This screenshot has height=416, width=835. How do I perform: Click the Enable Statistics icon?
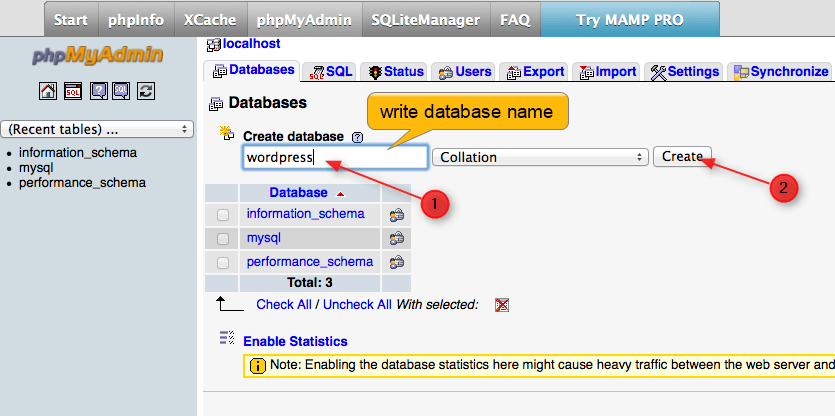(x=227, y=338)
